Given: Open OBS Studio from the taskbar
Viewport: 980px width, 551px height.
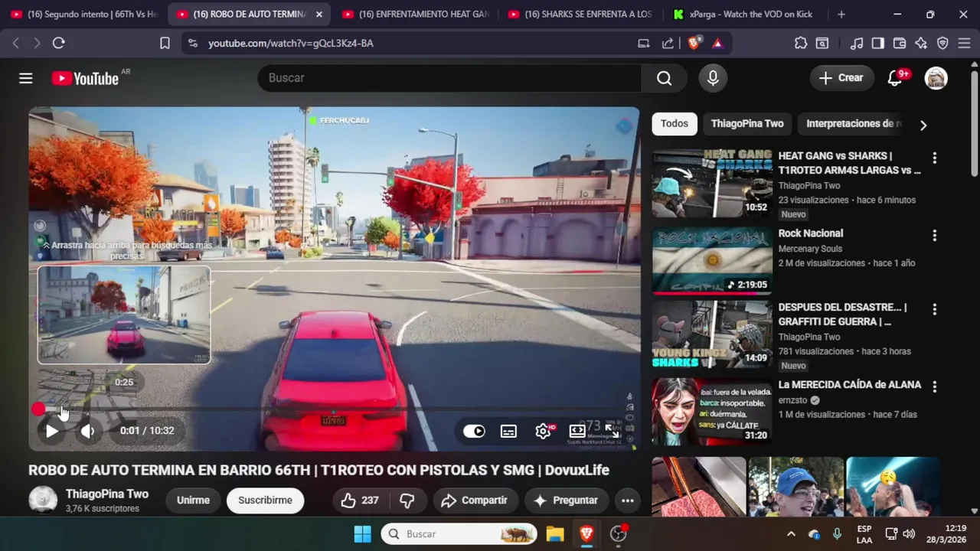Looking at the screenshot, I should [x=619, y=534].
